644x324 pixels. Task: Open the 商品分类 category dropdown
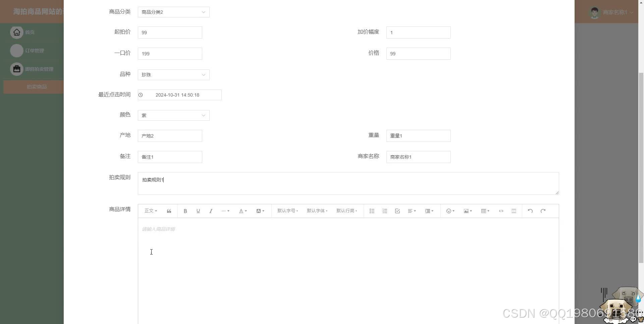click(x=173, y=12)
